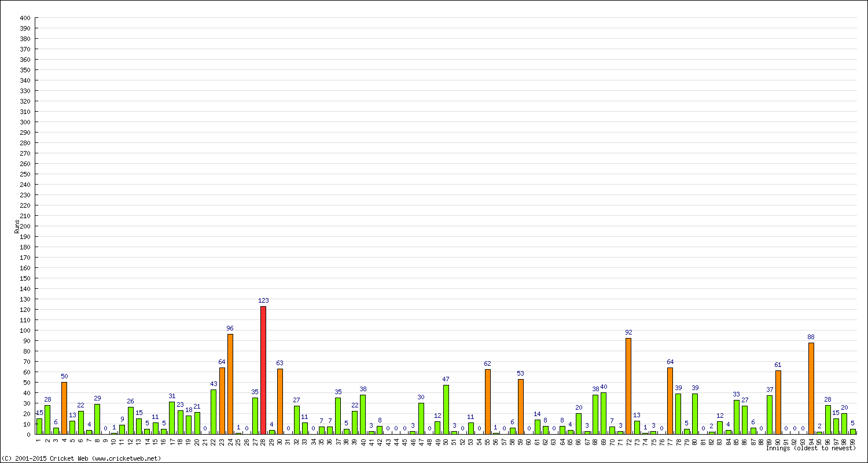Click the 150 tick label on Runs axis

point(24,278)
